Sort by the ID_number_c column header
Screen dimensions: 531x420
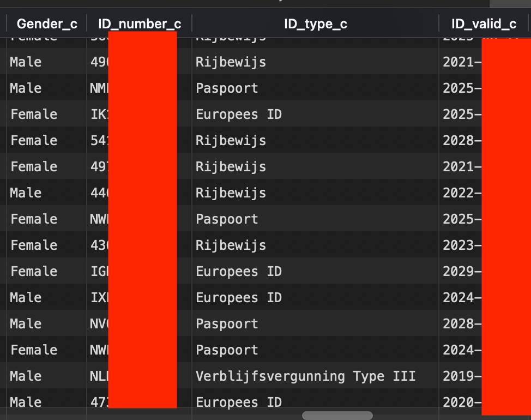tap(140, 24)
